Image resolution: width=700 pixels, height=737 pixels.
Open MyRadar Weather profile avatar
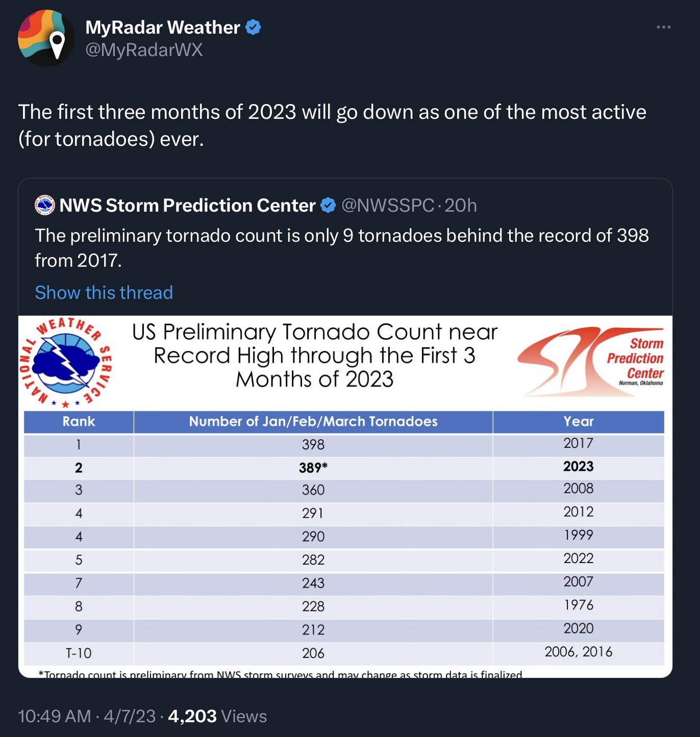point(46,38)
